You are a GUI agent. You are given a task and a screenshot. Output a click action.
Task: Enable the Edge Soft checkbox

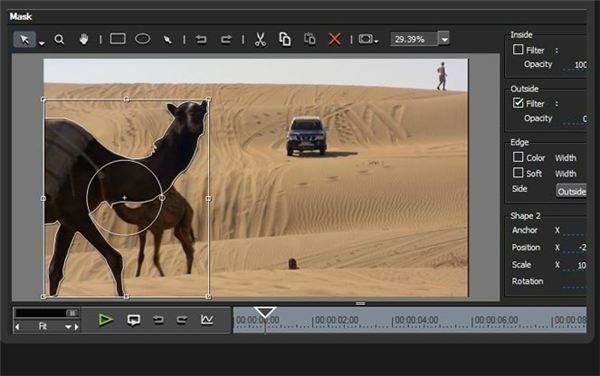click(518, 173)
